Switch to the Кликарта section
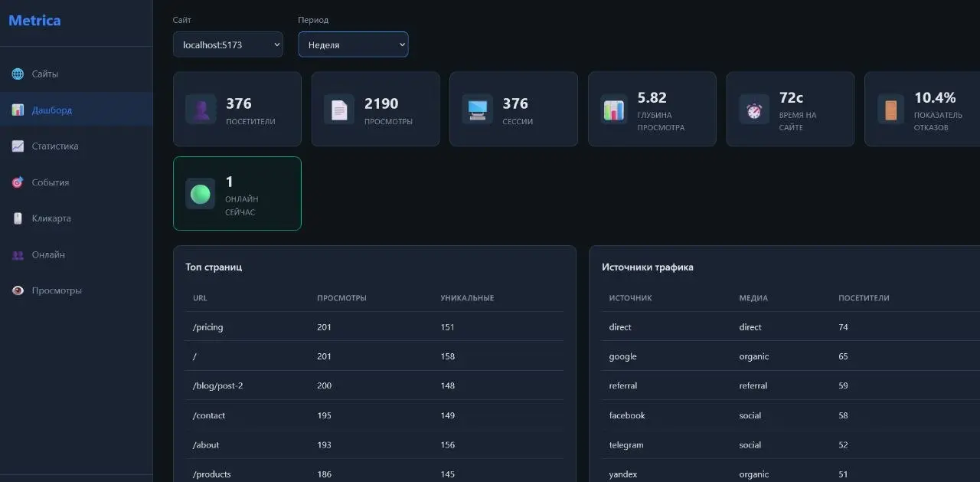This screenshot has width=980, height=482. 77,218
